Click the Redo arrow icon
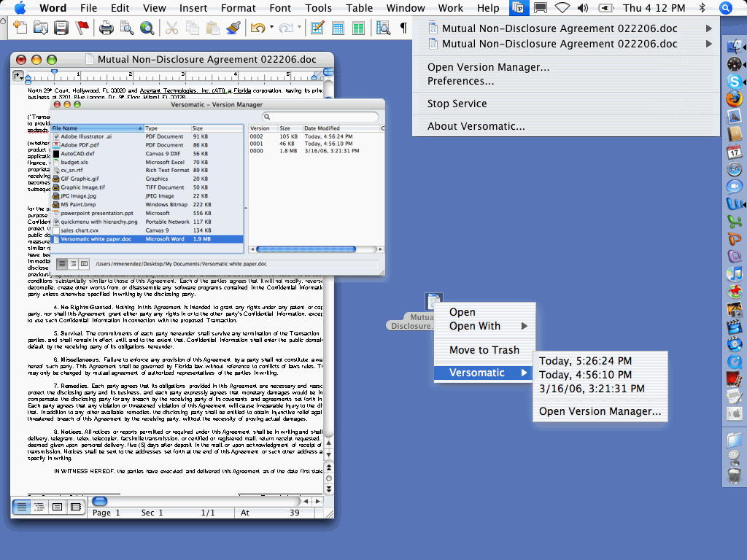Viewport: 747px width, 560px height. 286,28
